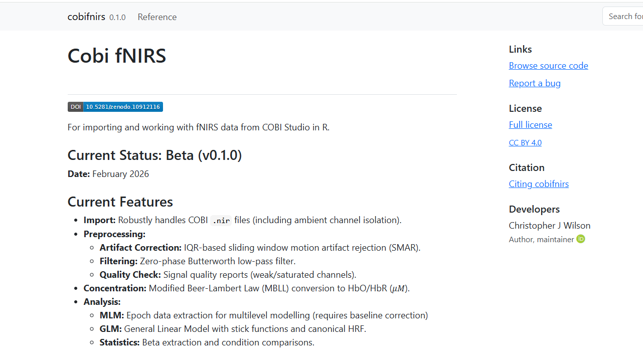This screenshot has width=643, height=364.
Task: Open the DOI zenodo badge
Action: click(x=115, y=107)
